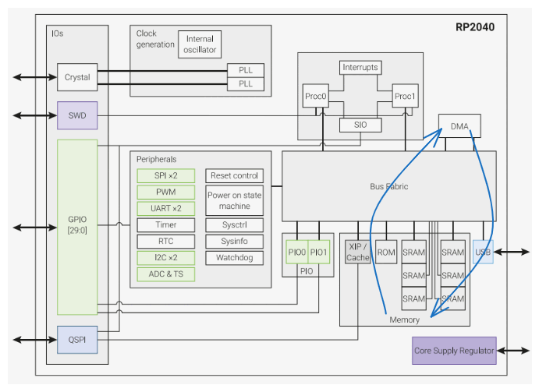Click the Sysinfo box
The image size is (539, 392).
coord(235,242)
